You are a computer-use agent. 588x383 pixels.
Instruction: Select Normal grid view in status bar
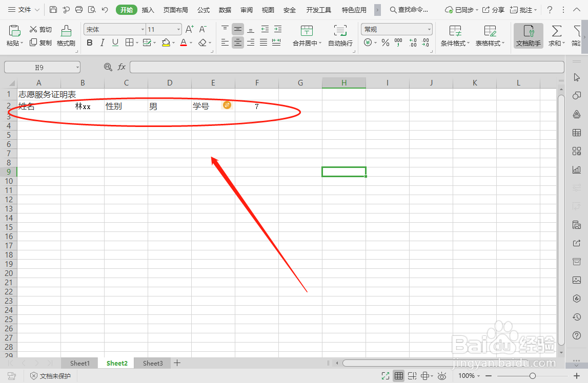[x=399, y=376]
